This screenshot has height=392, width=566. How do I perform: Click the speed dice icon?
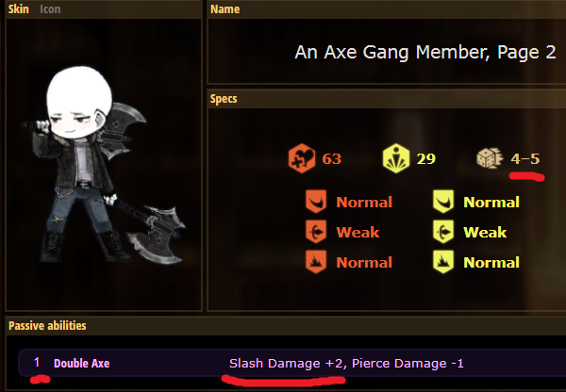tap(490, 158)
